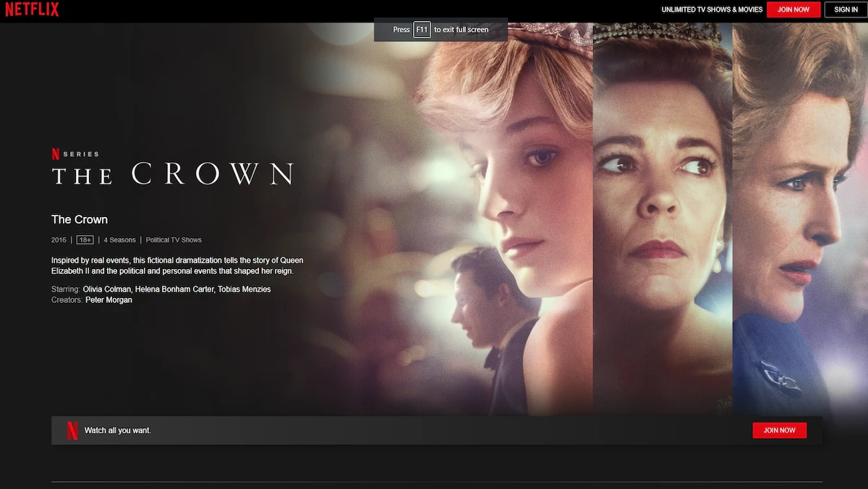
Task: Open the SIGN IN page from the header
Action: (x=846, y=9)
